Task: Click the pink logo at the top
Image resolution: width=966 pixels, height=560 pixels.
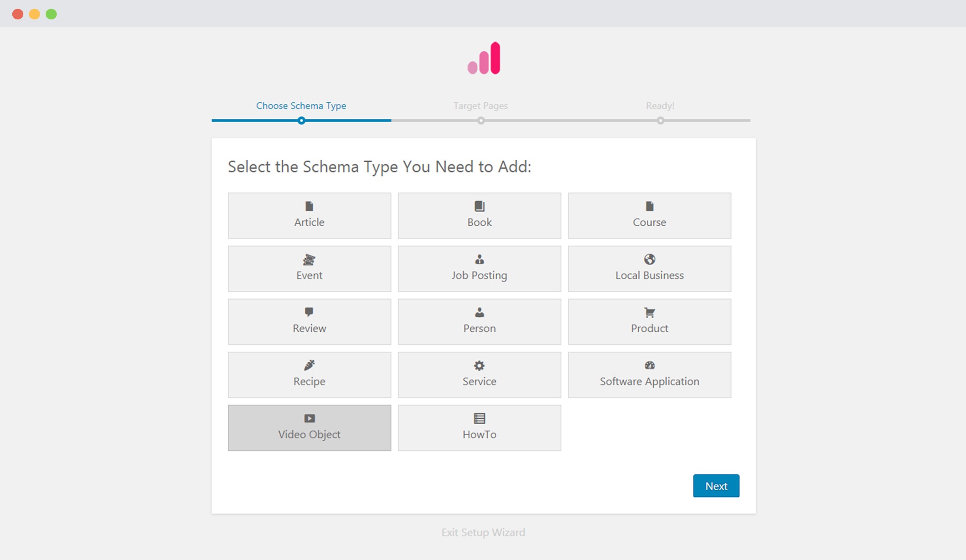Action: [483, 58]
